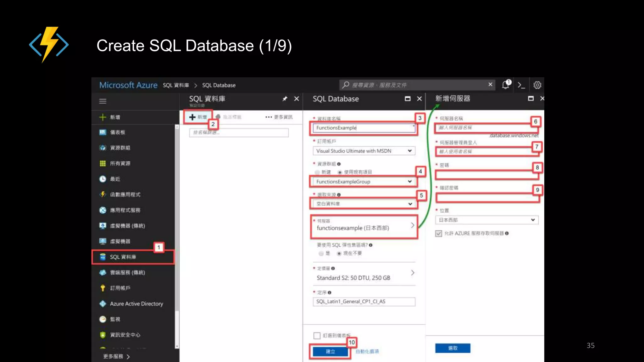644x362 pixels.
Task: Open the Cloud Shell prompt icon
Action: point(521,85)
